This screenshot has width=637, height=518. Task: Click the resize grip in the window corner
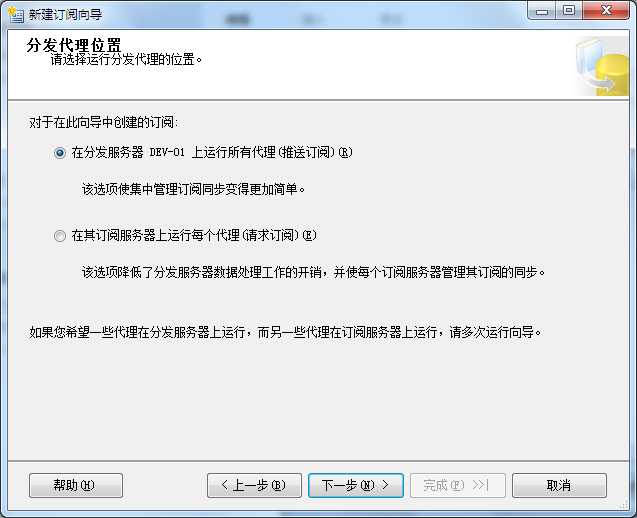[624, 505]
